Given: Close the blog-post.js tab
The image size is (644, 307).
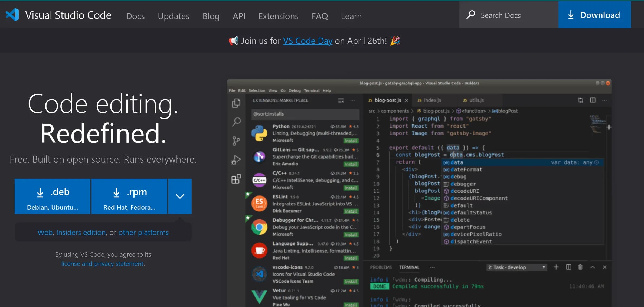Looking at the screenshot, I should 406,100.
